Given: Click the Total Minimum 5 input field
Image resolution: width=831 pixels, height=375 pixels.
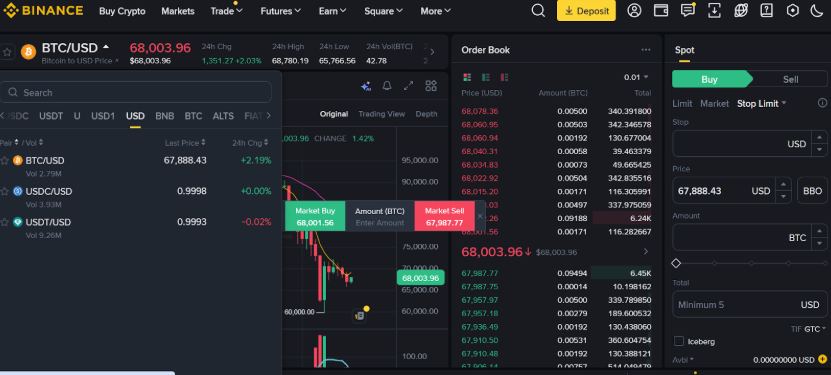Looking at the screenshot, I should 750,305.
